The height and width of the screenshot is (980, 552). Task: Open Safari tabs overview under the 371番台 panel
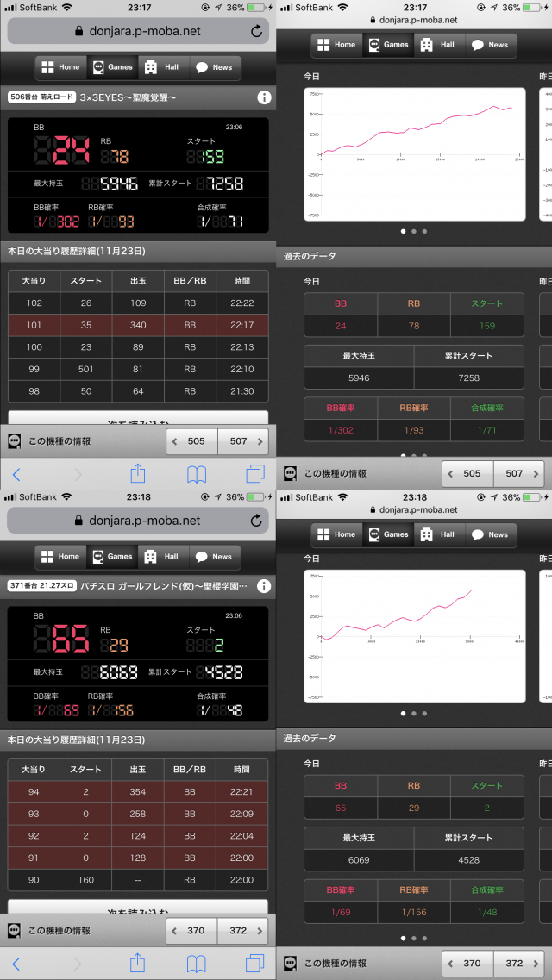pyautogui.click(x=255, y=963)
